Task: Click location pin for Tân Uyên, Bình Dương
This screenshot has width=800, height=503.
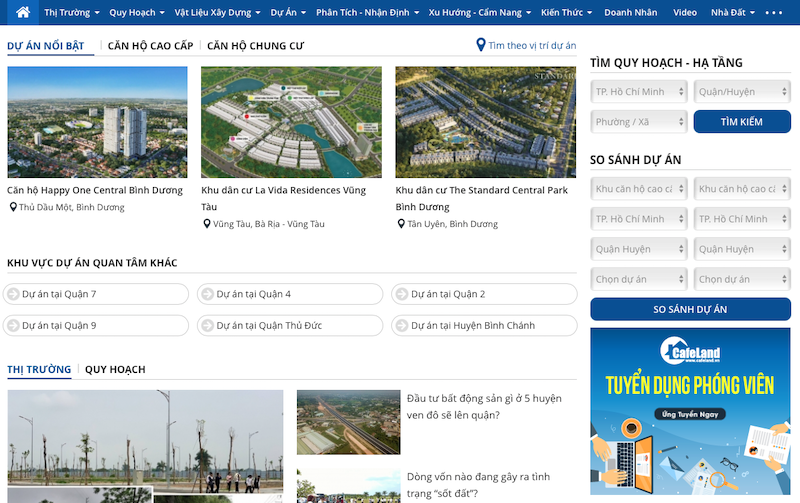Action: tap(401, 224)
